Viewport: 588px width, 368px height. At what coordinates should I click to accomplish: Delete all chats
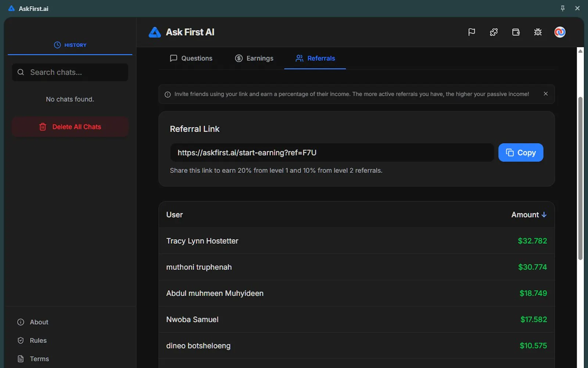[x=70, y=127]
